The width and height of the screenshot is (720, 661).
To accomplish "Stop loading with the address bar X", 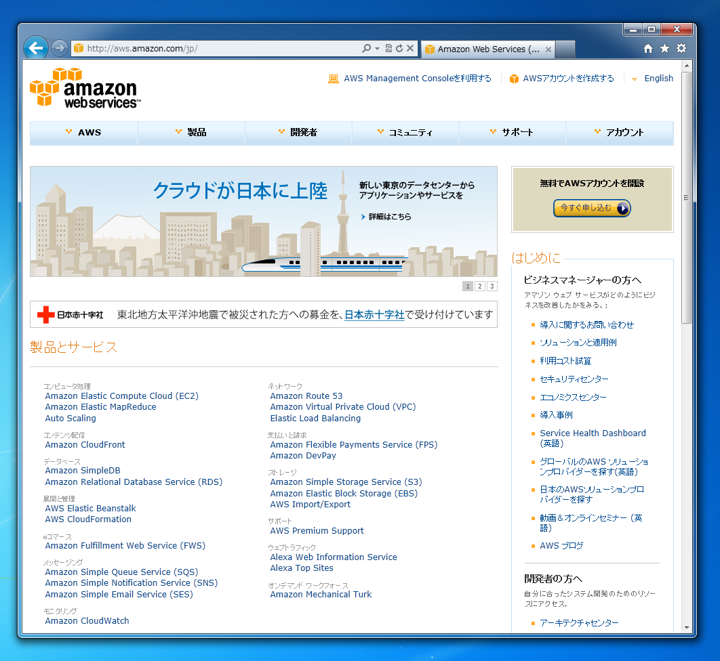I will [x=410, y=48].
